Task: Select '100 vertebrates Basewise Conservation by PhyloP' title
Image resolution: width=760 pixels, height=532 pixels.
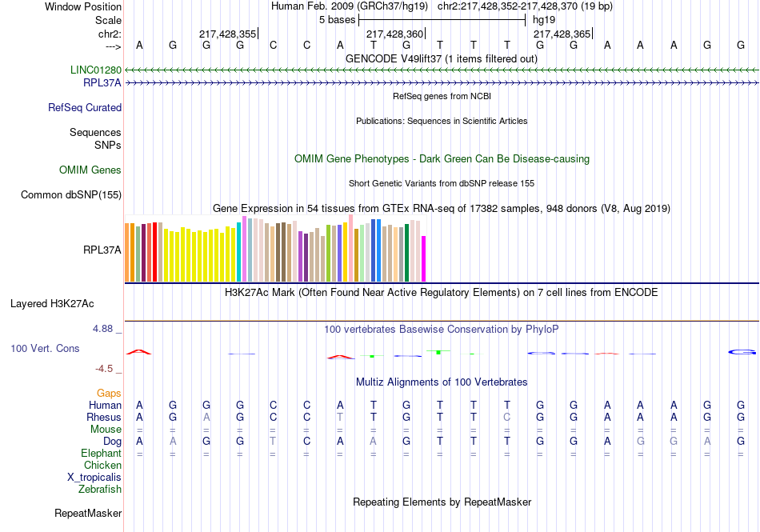Action: pos(442,330)
